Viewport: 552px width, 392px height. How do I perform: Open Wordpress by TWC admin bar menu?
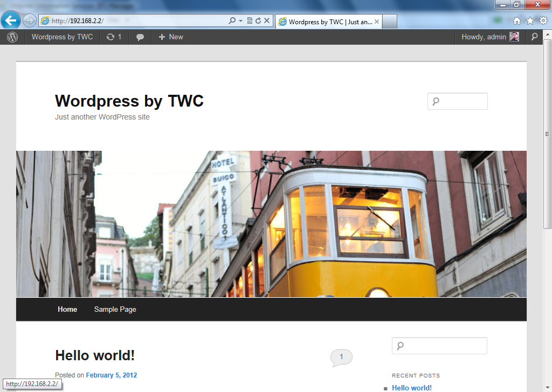coord(63,37)
